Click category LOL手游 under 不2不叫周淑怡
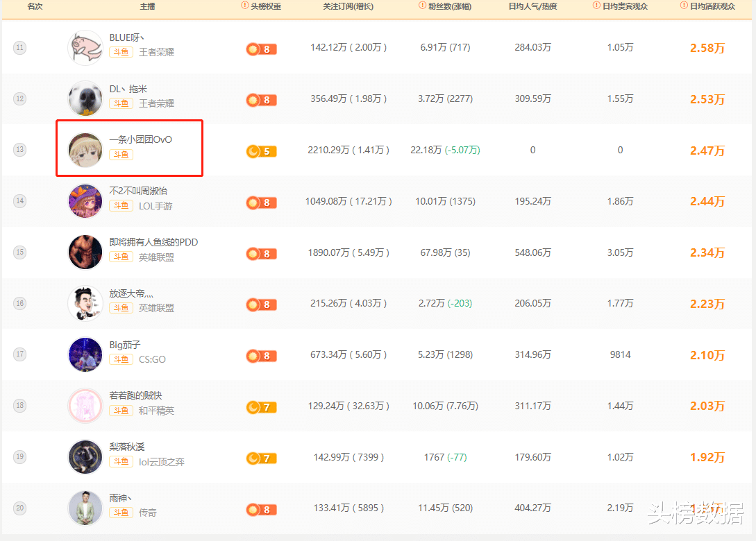 point(156,206)
